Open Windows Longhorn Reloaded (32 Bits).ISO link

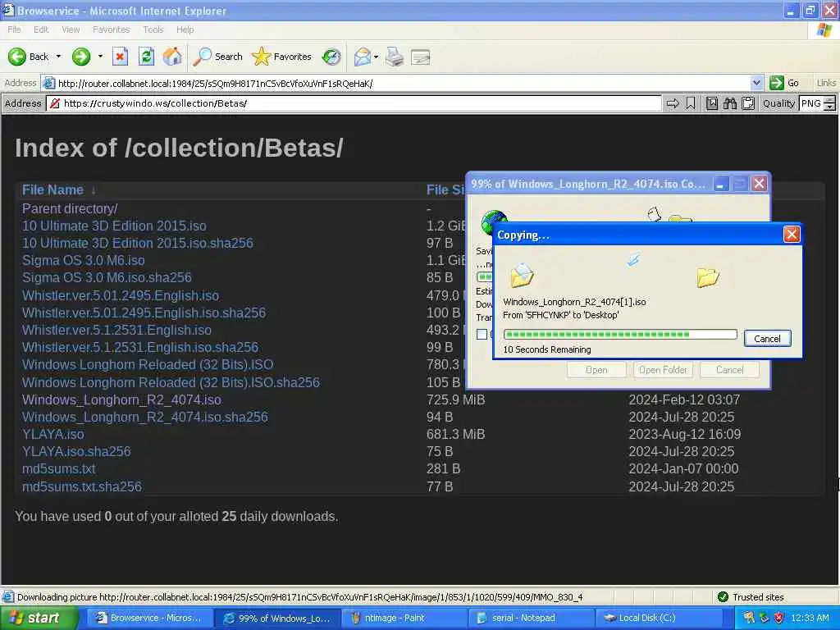(x=148, y=365)
